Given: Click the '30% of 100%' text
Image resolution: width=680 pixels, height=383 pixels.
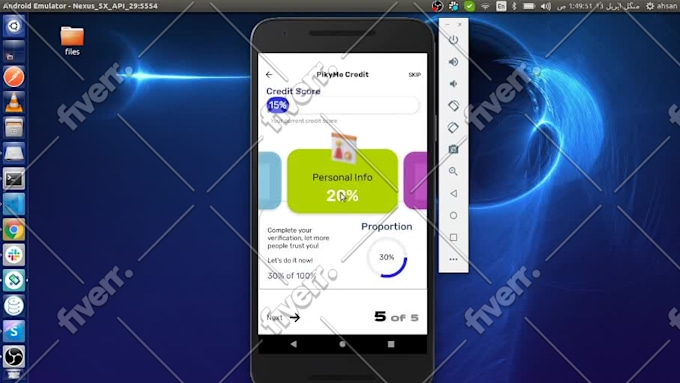Looking at the screenshot, I should (292, 276).
